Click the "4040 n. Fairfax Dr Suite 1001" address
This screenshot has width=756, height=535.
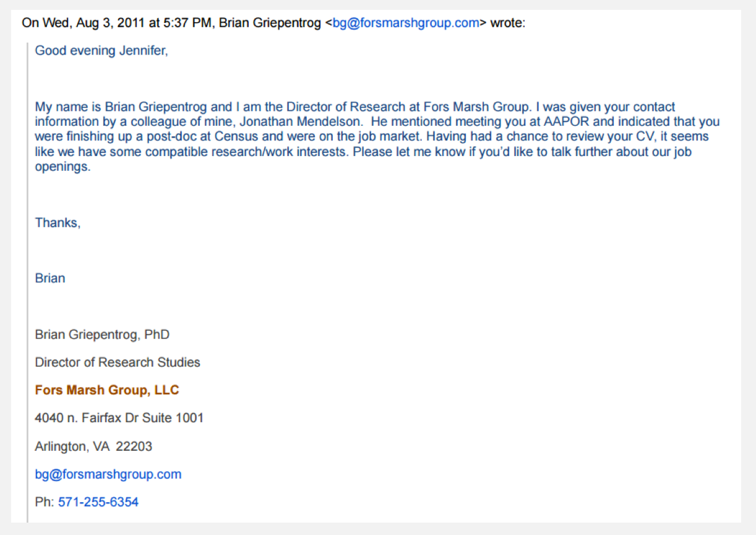coord(119,418)
